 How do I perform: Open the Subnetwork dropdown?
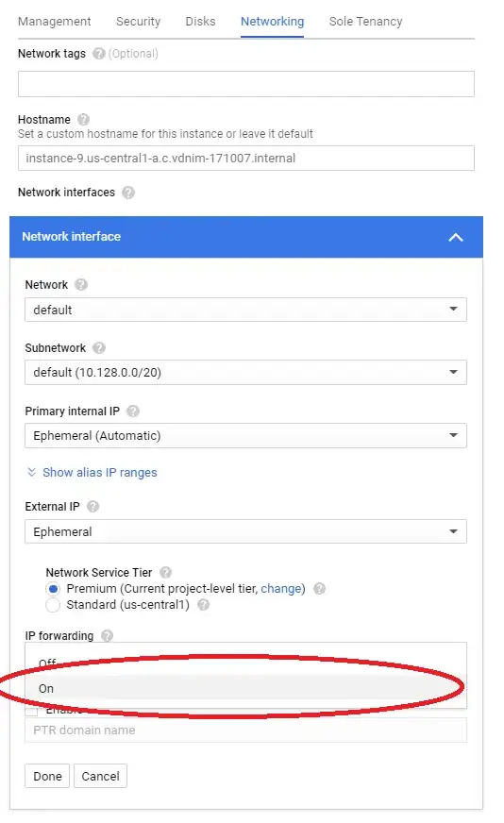click(245, 372)
